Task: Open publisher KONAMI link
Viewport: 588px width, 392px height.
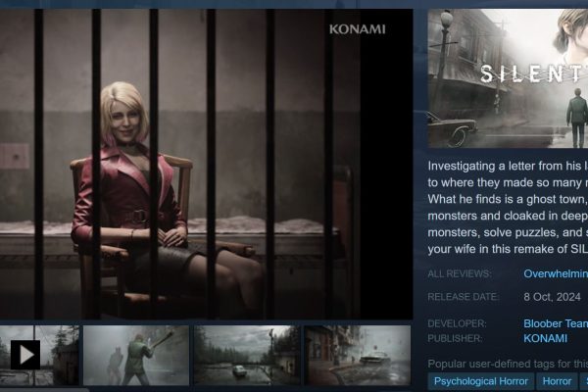Action: [x=545, y=338]
